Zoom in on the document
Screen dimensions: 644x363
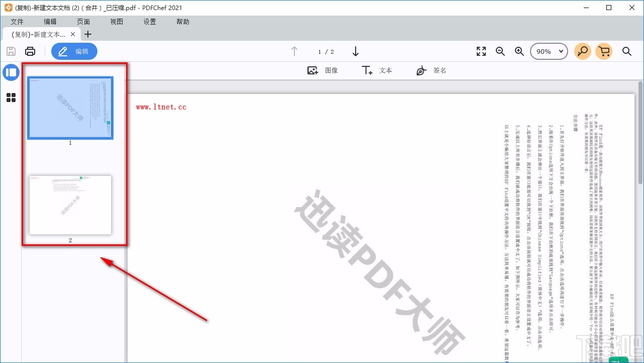[x=519, y=51]
